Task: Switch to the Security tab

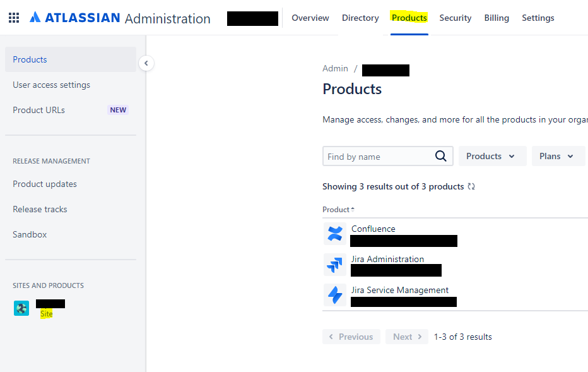Action: tap(455, 18)
